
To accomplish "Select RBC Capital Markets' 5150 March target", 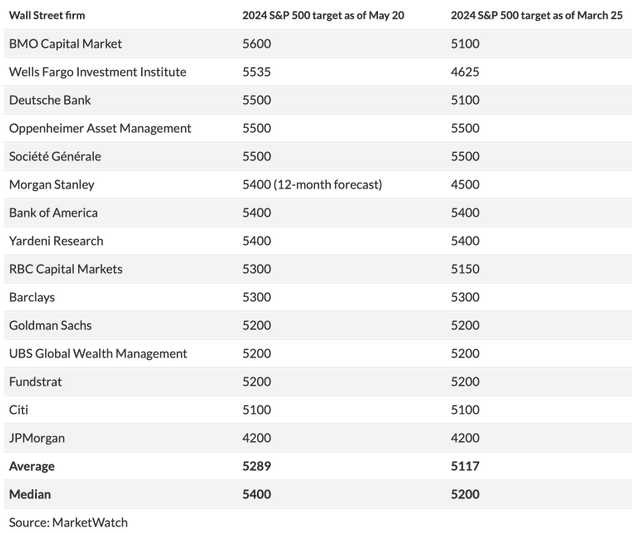I will click(465, 268).
